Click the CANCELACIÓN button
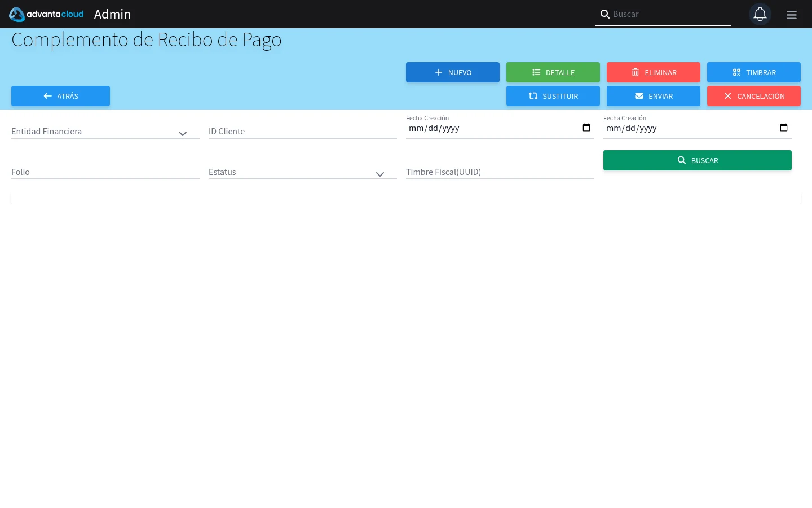 click(x=753, y=96)
